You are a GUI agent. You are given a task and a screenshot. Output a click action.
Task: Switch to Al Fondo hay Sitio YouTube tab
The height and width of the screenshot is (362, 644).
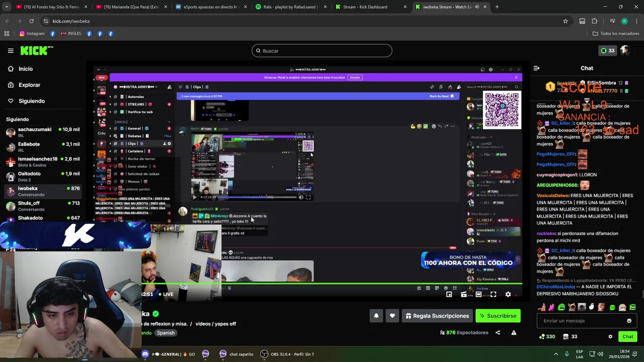coord(50,7)
